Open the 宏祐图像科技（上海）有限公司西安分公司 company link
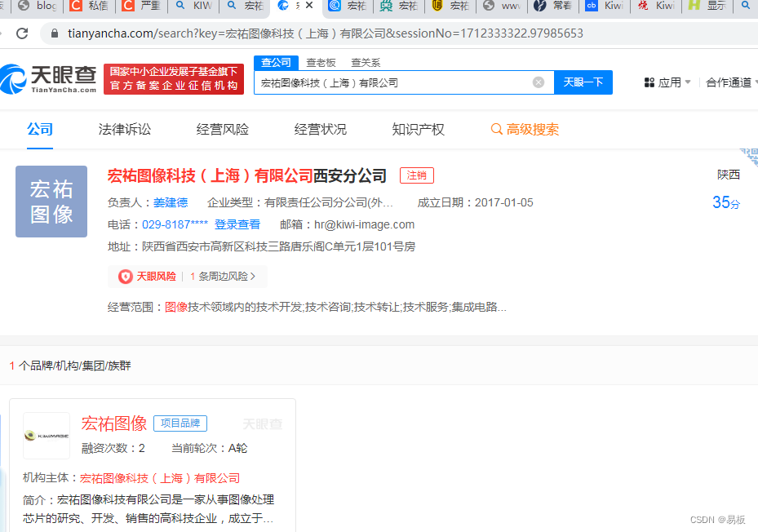The height and width of the screenshot is (532, 758). tap(247, 175)
